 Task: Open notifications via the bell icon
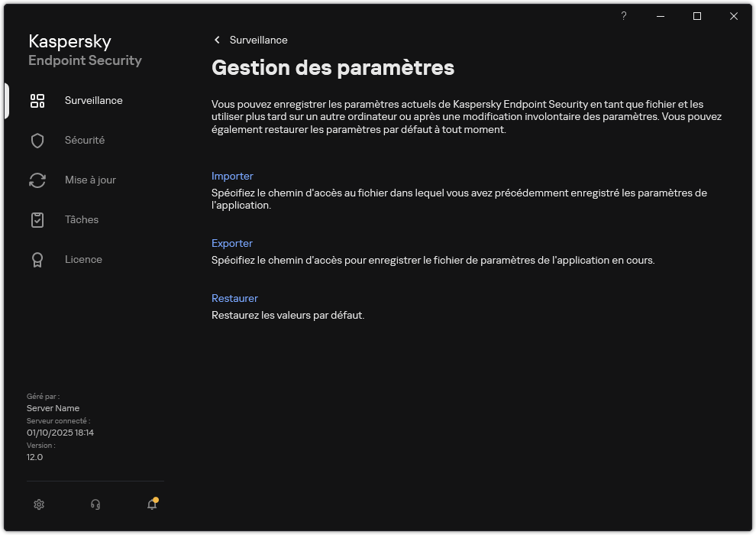151,504
